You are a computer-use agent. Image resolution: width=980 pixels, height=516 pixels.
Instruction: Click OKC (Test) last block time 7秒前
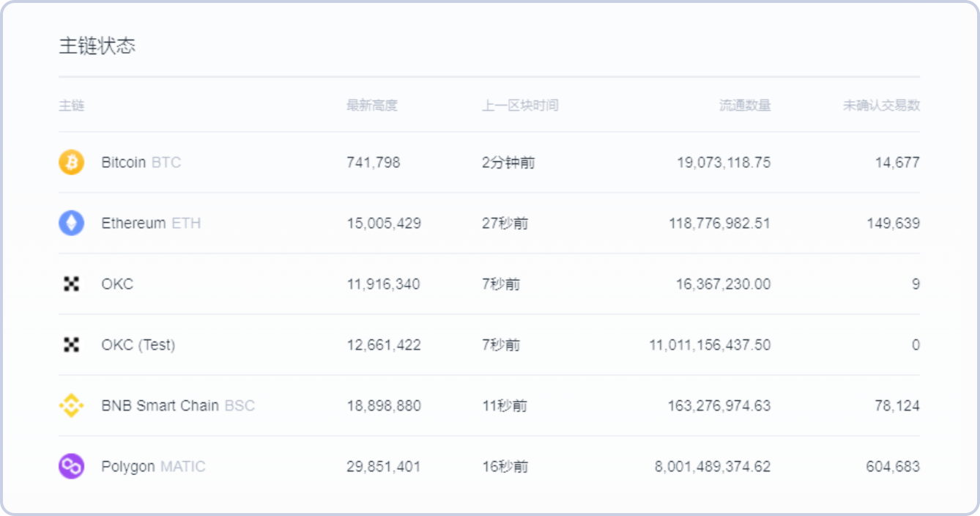click(x=501, y=344)
